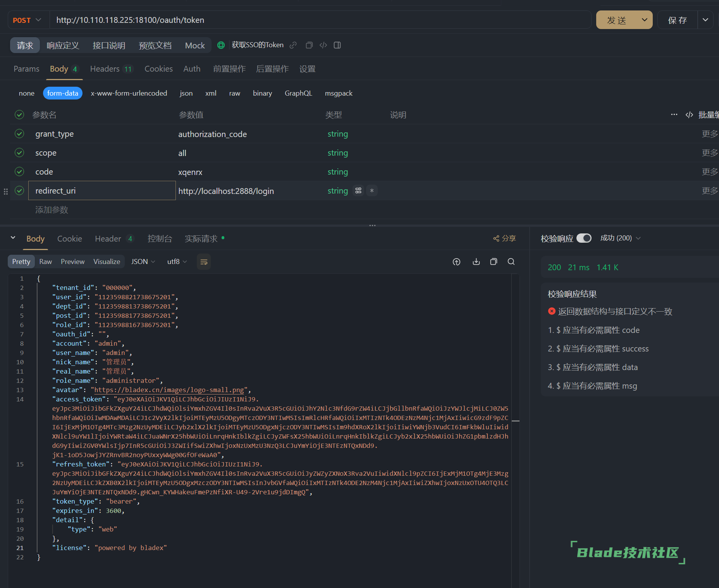The height and width of the screenshot is (588, 719).
Task: Select x-www-form-urlencoded body type
Action: 129,93
